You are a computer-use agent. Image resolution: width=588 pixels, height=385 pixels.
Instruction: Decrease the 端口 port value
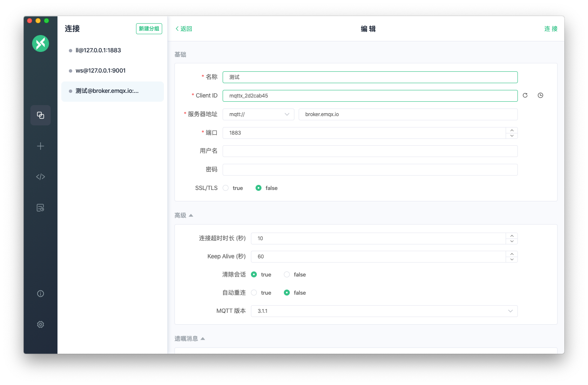coord(512,136)
